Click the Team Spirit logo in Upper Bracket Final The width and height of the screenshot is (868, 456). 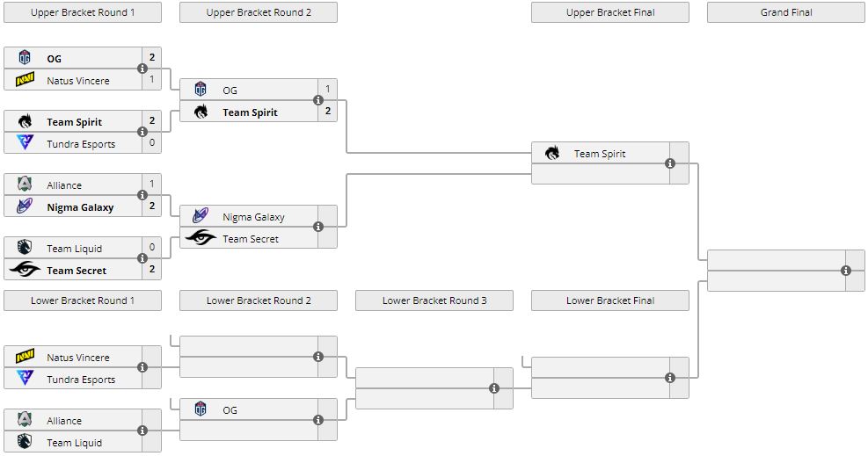pyautogui.click(x=552, y=154)
